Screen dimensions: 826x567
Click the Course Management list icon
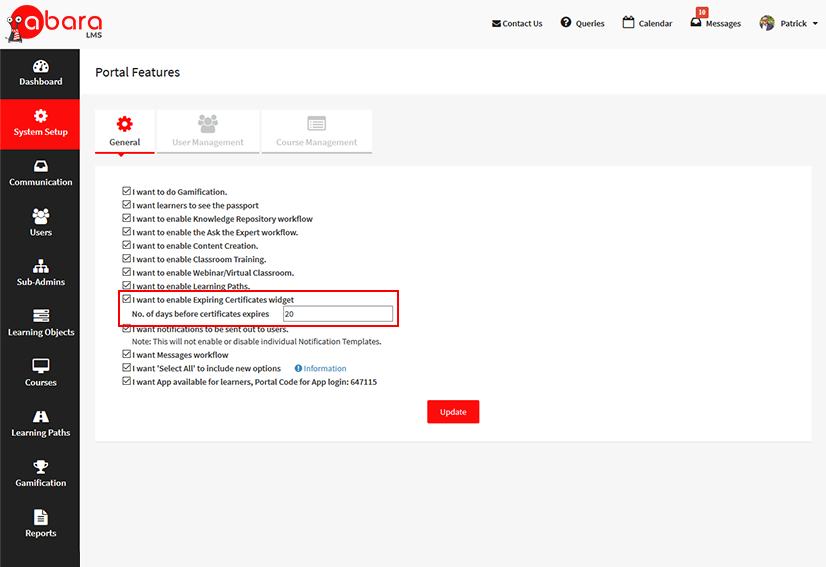pos(317,123)
